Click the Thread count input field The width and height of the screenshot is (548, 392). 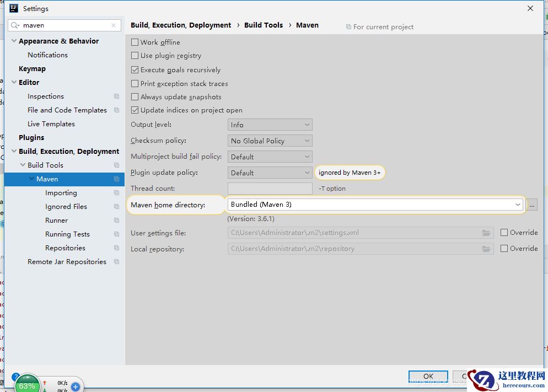pyautogui.click(x=270, y=189)
